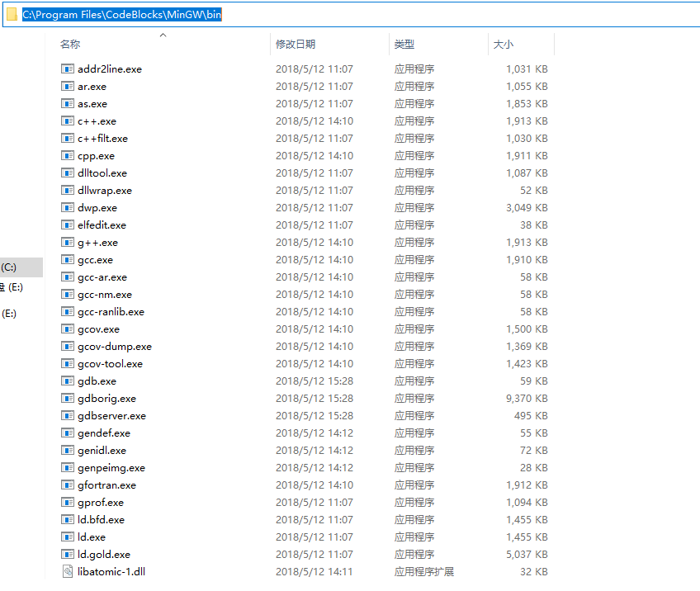
Task: Select the gfortran.exe file name
Action: (106, 485)
